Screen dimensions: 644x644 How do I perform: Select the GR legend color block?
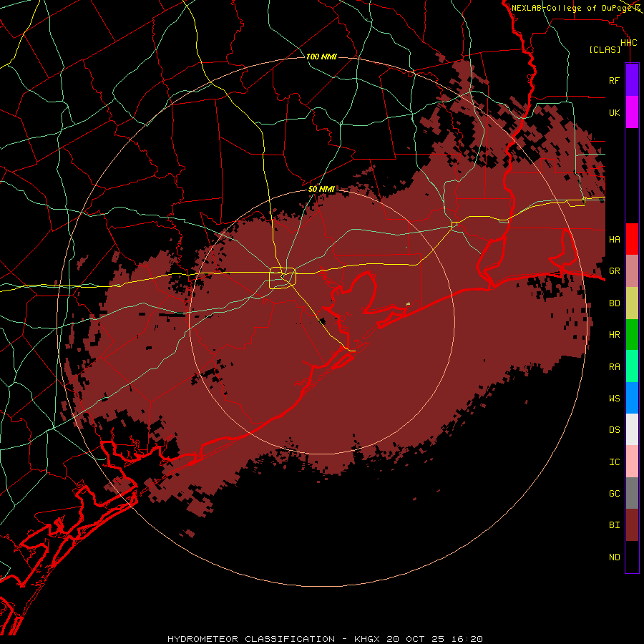[x=632, y=271]
